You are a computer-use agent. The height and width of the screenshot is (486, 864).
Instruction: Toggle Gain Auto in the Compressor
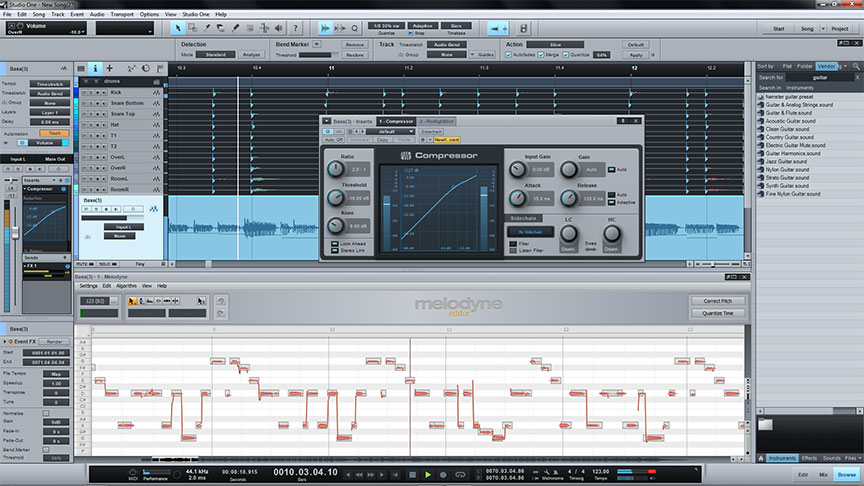(x=611, y=169)
